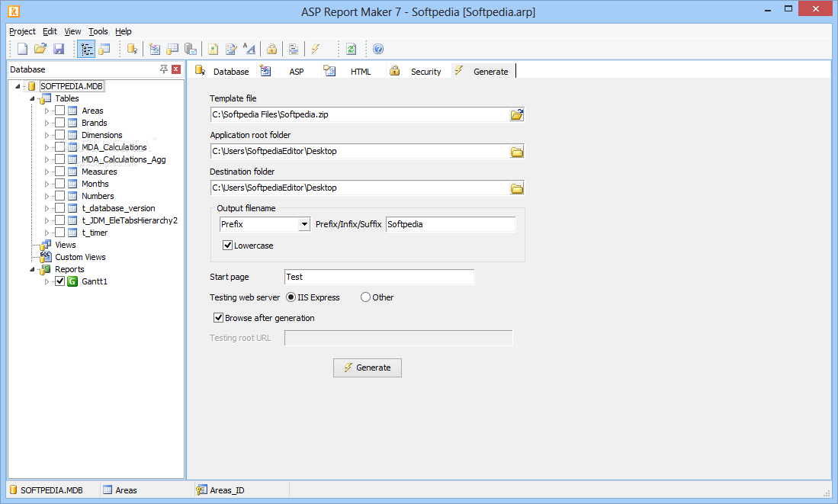Click the database cylinder toolbar icon
Image resolution: width=838 pixels, height=504 pixels.
coord(132,49)
